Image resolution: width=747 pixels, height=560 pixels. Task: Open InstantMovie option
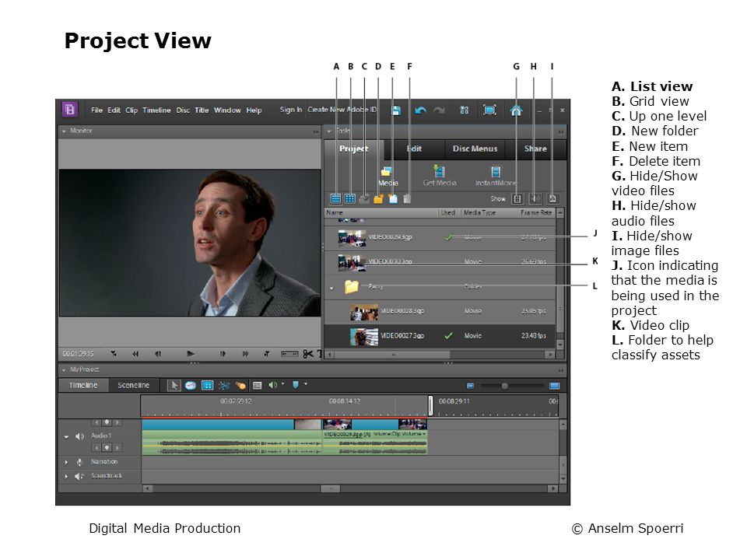[496, 177]
